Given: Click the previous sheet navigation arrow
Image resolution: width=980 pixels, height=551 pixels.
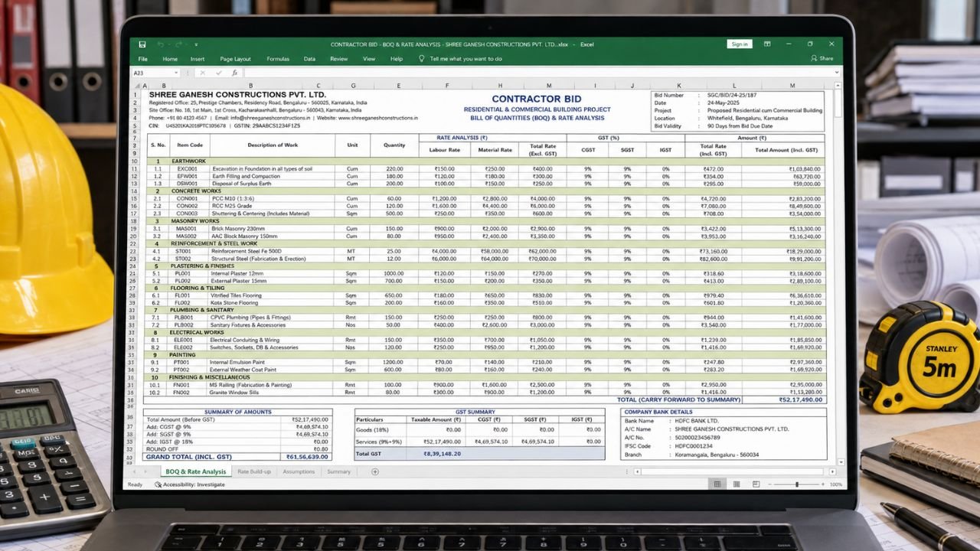Looking at the screenshot, I should [136, 471].
